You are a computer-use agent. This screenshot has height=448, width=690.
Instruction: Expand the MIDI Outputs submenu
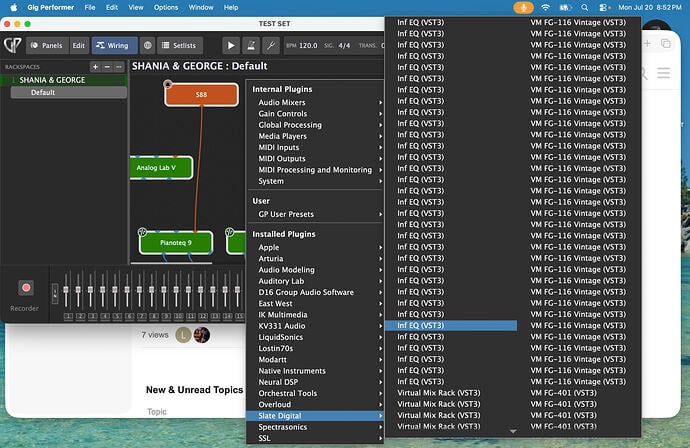pyautogui.click(x=316, y=159)
